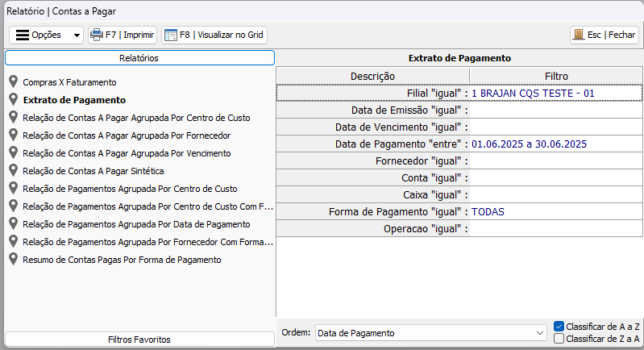Viewport: 644px width, 350px height.
Task: Click the printer icon for F7 Imprimir
Action: [97, 35]
